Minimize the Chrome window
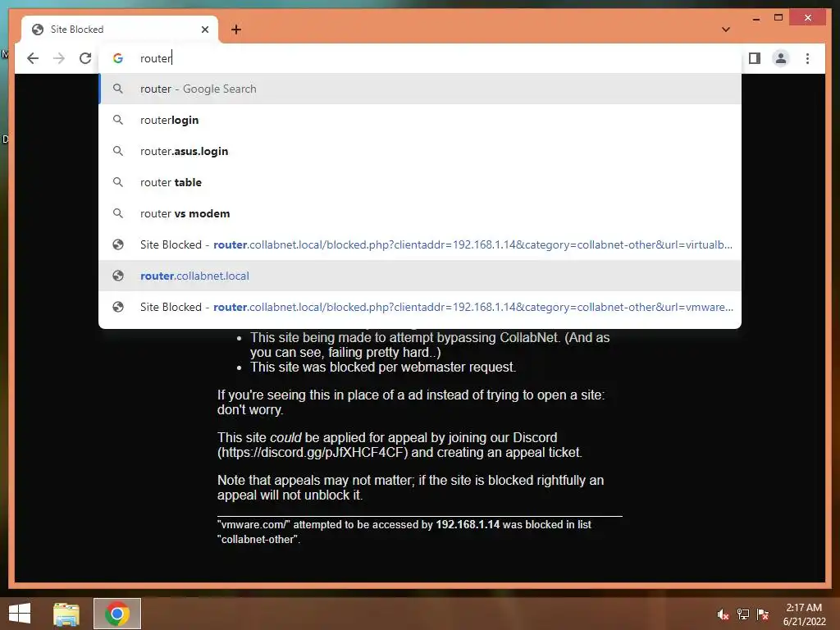 tap(756, 19)
